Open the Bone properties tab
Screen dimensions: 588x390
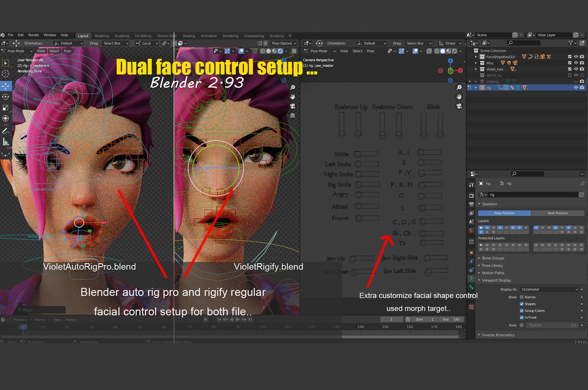[x=471, y=287]
